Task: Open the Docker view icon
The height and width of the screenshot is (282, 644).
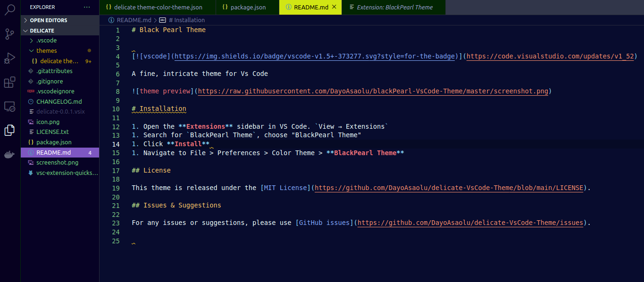Action: (10, 155)
